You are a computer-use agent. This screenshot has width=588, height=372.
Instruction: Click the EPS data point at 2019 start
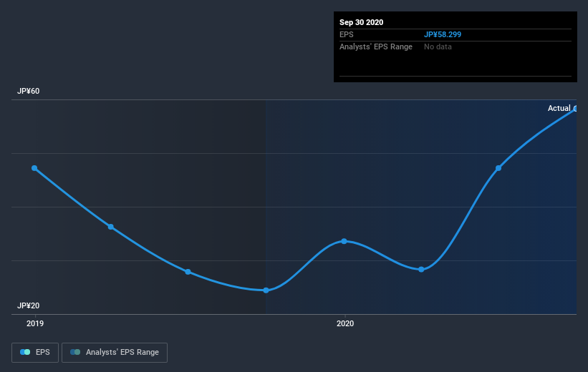click(x=34, y=168)
